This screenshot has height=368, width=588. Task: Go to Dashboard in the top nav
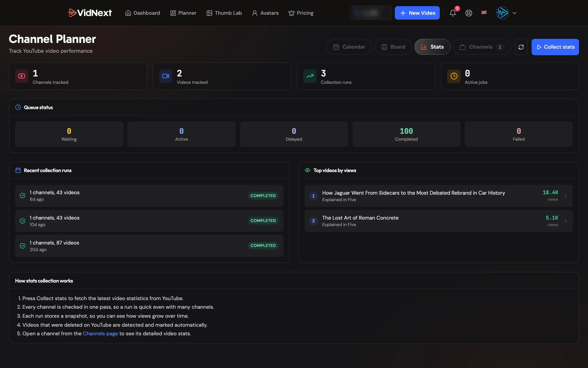click(x=143, y=13)
